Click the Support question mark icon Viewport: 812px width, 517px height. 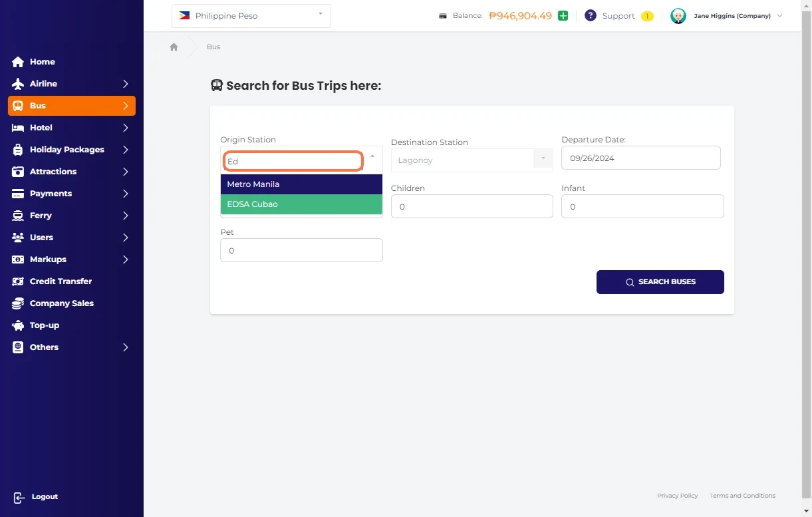click(x=590, y=16)
